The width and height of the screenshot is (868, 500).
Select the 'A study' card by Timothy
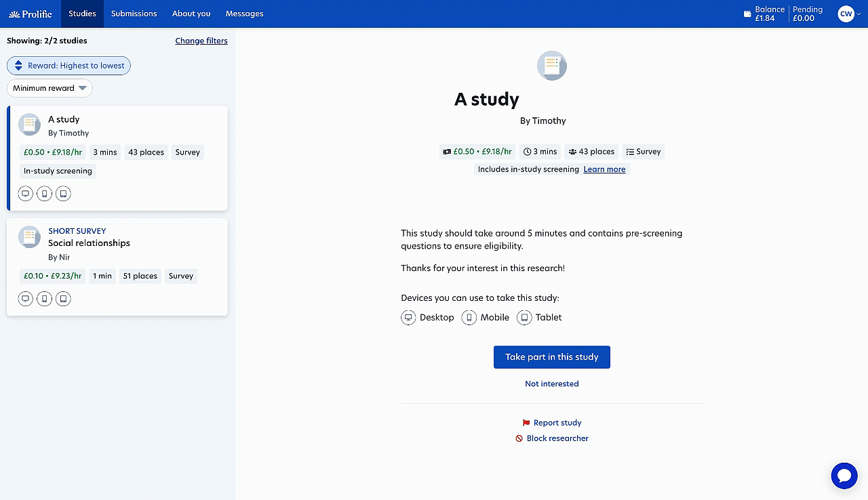pyautogui.click(x=117, y=158)
